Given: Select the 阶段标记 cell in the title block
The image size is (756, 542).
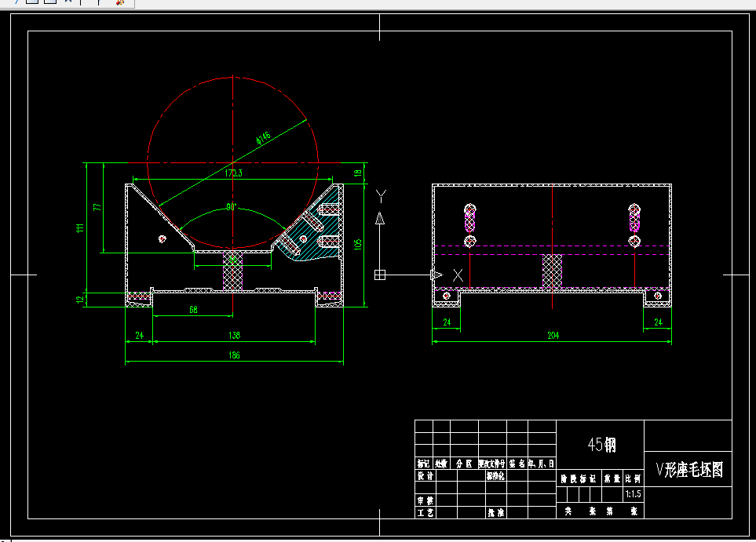Looking at the screenshot, I should tap(579, 478).
